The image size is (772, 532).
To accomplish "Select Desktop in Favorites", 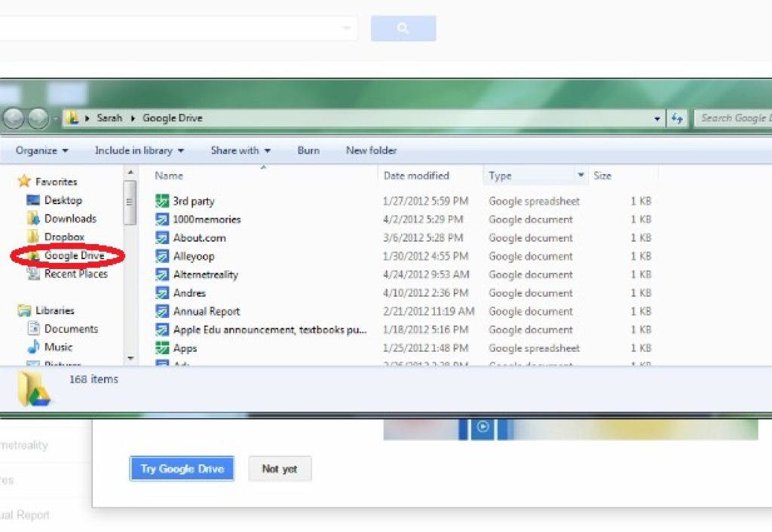I will pyautogui.click(x=63, y=200).
